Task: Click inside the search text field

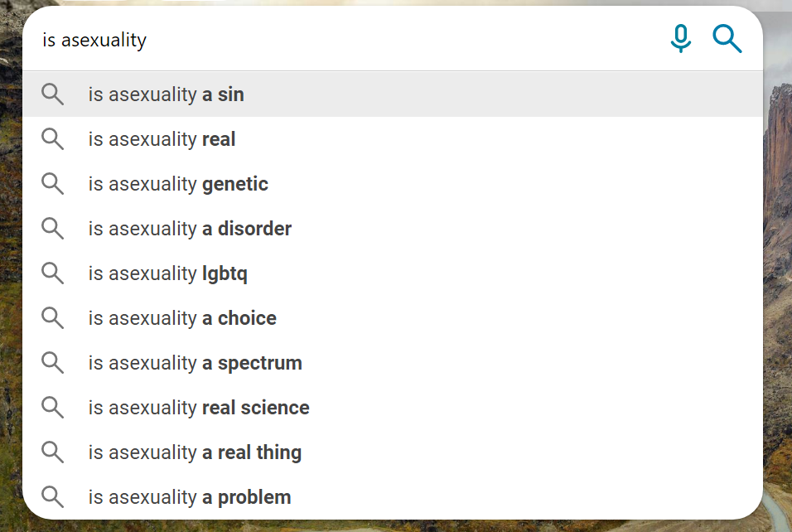Action: (349, 40)
